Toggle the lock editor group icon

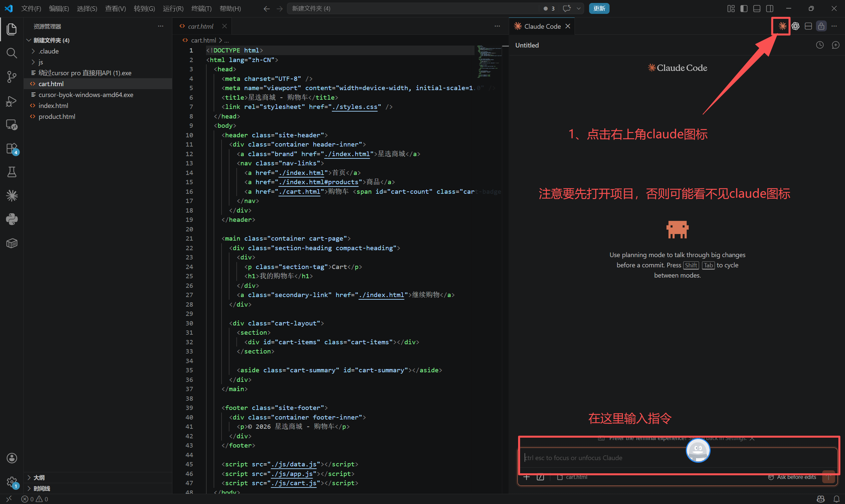click(x=821, y=26)
